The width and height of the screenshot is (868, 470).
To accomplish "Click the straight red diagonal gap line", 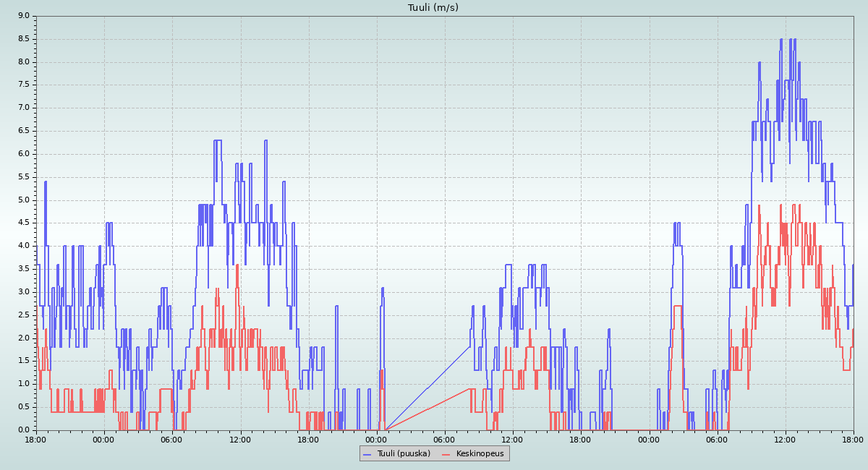I will (427, 409).
